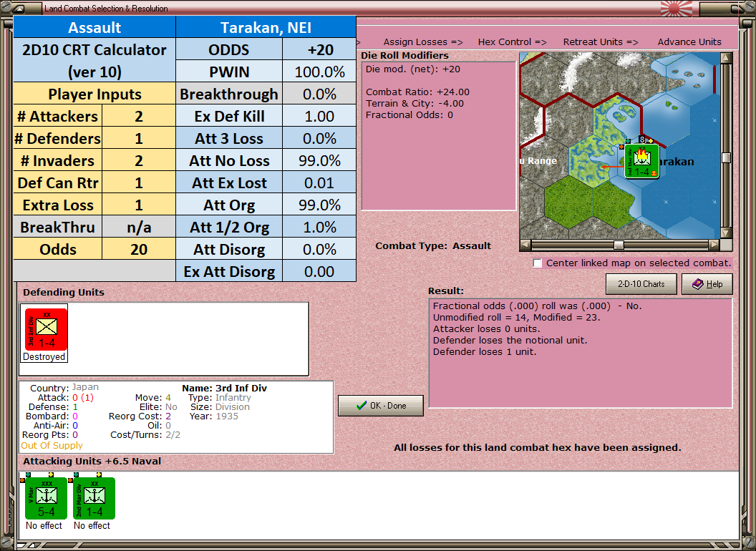This screenshot has width=756, height=551.
Task: Click the # Defenders value cell 1
Action: coord(139,138)
